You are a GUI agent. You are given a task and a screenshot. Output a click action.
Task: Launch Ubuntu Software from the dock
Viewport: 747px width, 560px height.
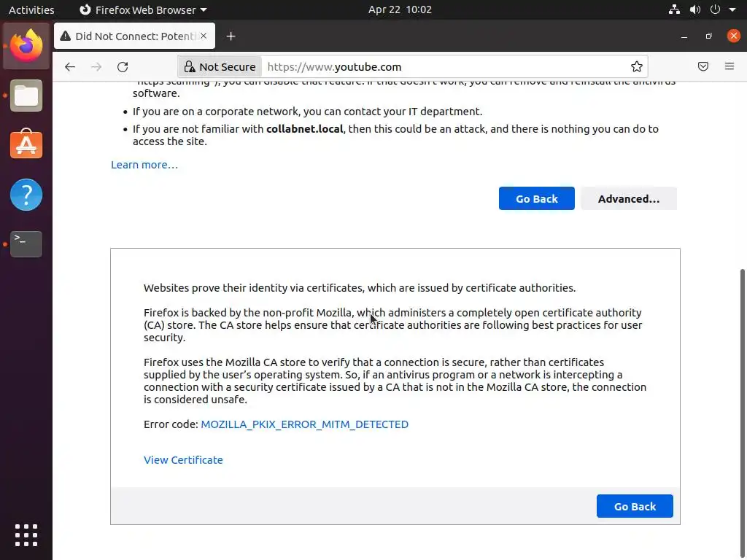[x=26, y=145]
